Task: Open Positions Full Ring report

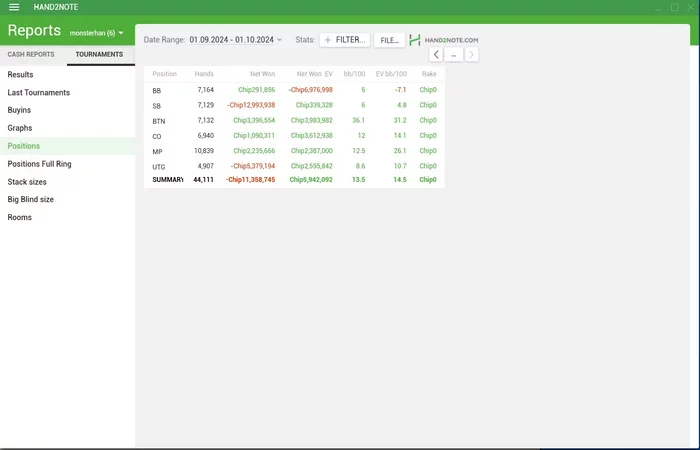Action: (x=67, y=164)
